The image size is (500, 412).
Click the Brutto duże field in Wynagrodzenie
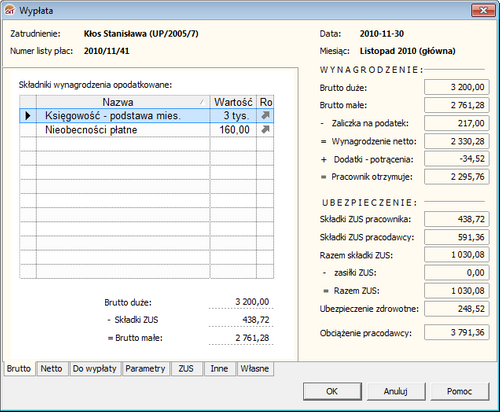pyautogui.click(x=457, y=87)
